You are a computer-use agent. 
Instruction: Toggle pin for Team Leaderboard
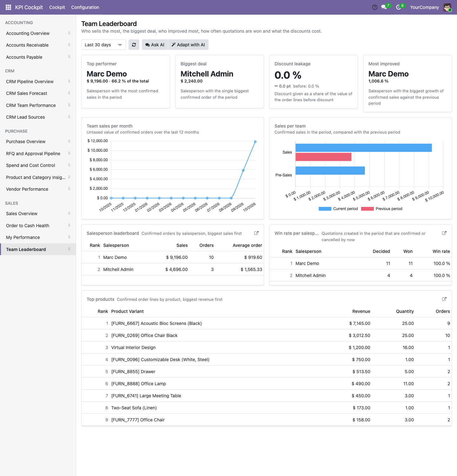[x=69, y=249]
